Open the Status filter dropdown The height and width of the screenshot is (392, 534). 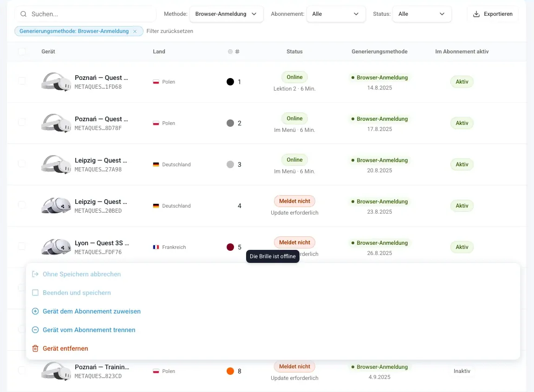422,14
